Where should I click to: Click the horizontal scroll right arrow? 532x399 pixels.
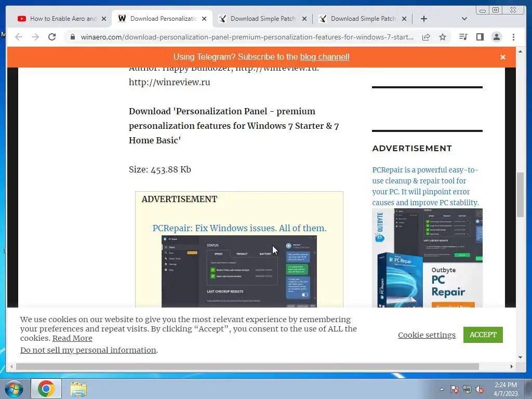(512, 366)
